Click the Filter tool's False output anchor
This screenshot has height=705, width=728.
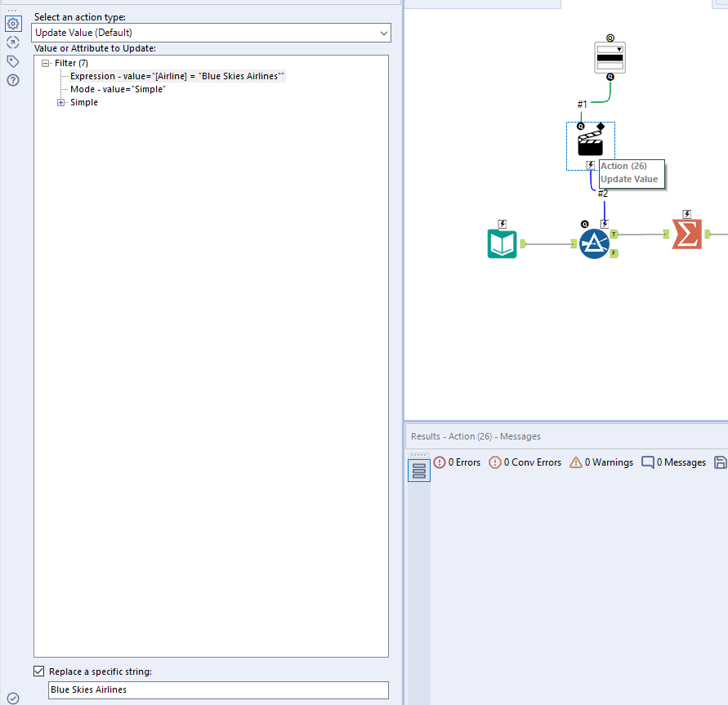(x=614, y=253)
